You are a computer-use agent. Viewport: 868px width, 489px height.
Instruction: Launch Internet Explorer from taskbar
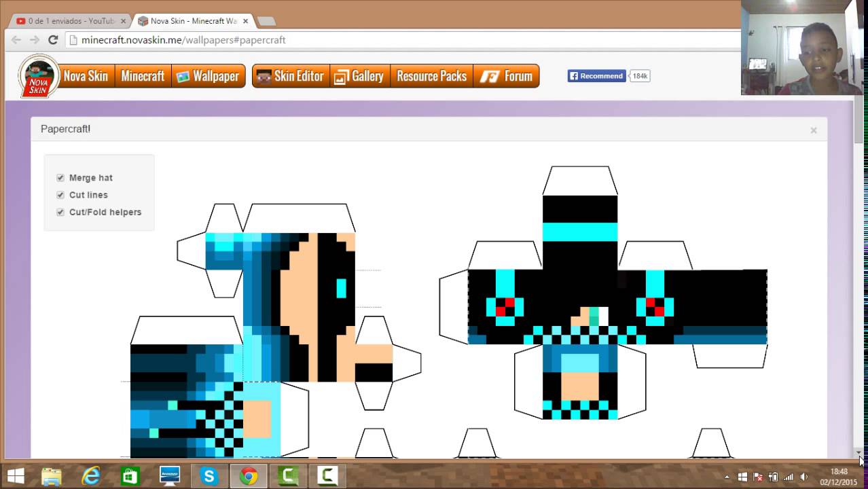pyautogui.click(x=91, y=476)
